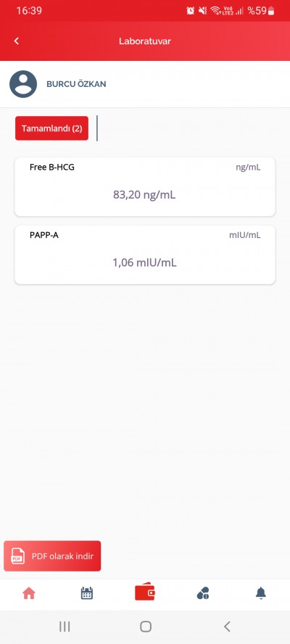Viewport: 290px width, 644px height.
Task: Open the medications pills icon
Action: pyautogui.click(x=203, y=593)
